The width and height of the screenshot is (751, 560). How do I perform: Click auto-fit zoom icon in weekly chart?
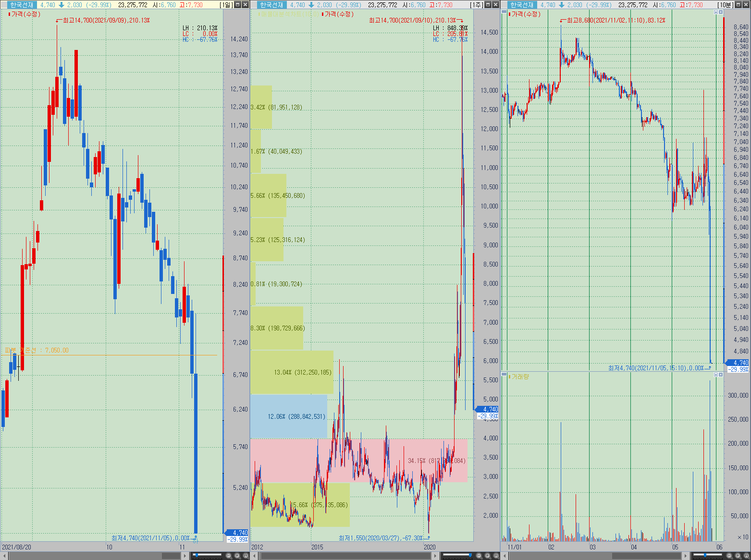point(496,556)
